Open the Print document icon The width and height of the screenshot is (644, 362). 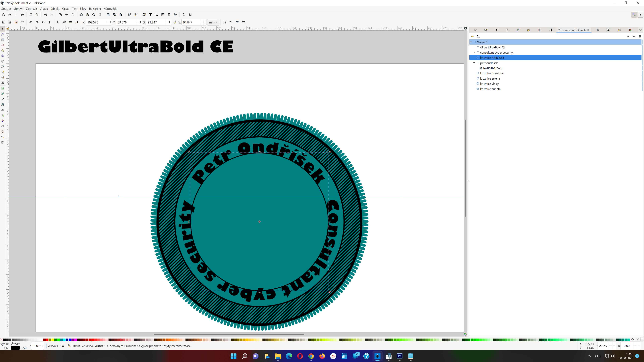click(x=22, y=15)
